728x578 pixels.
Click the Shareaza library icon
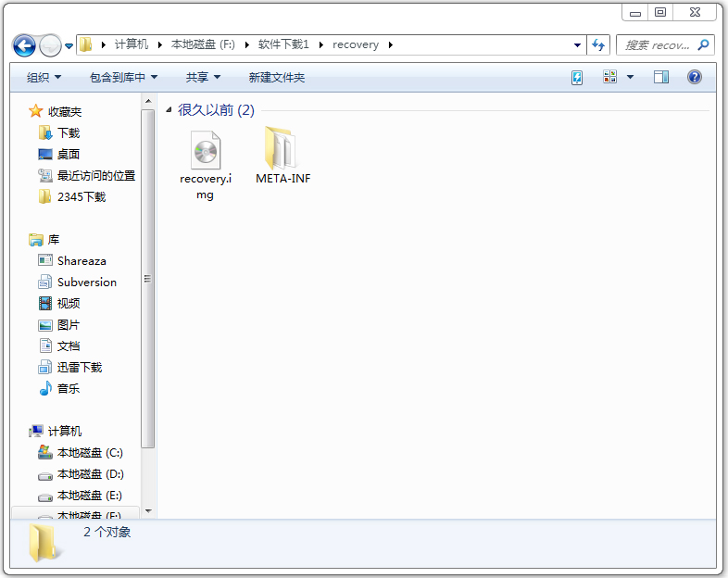[45, 260]
